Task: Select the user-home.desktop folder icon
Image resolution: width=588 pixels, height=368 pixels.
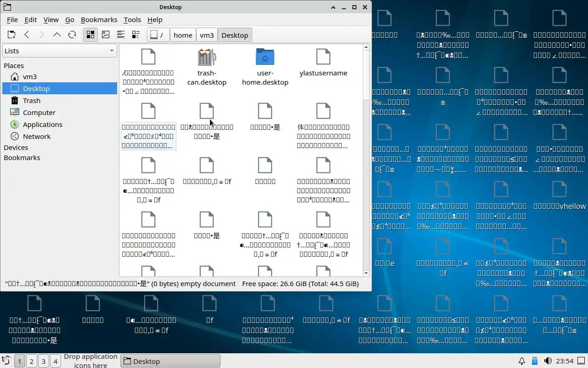Action: 265,68
